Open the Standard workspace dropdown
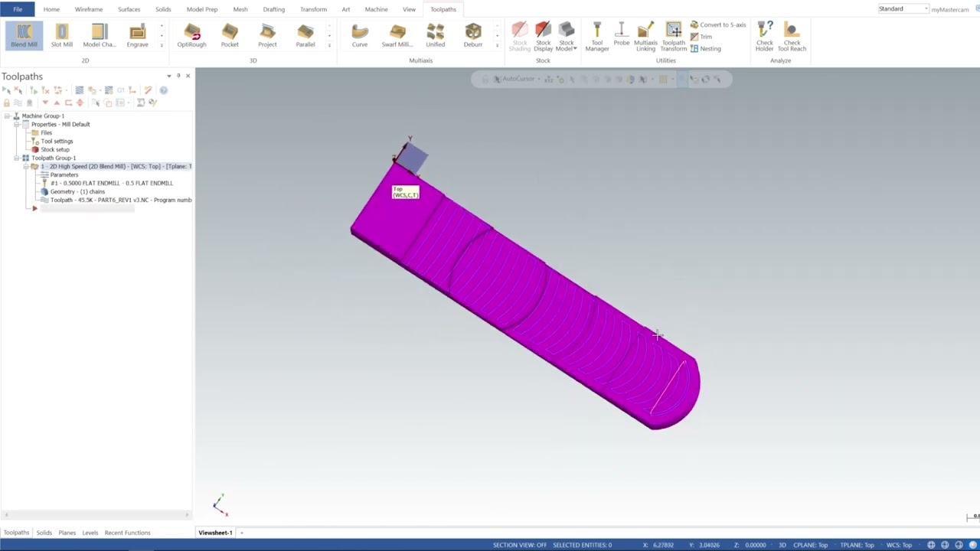 tap(903, 8)
